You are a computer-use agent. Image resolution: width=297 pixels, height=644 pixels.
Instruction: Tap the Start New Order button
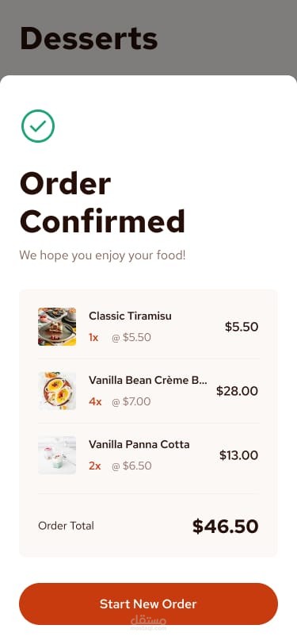point(149,604)
